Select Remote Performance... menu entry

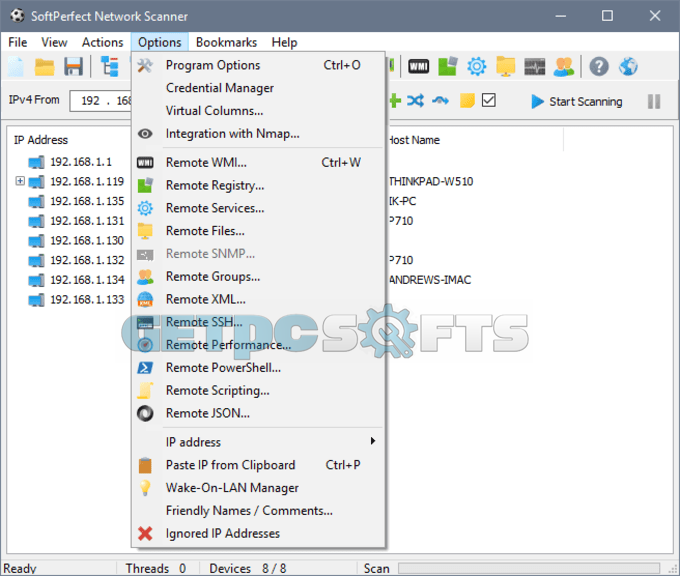[258, 345]
